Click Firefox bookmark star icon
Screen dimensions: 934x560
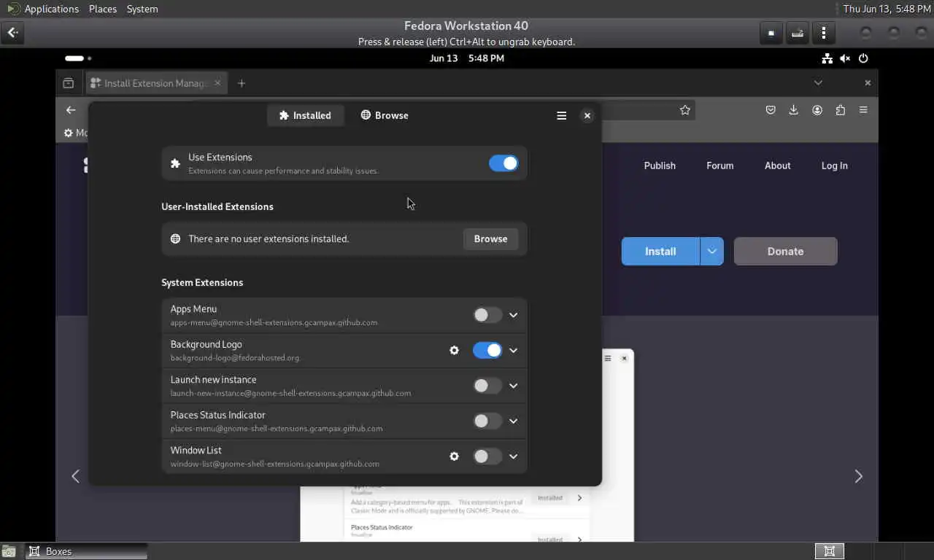tap(684, 110)
